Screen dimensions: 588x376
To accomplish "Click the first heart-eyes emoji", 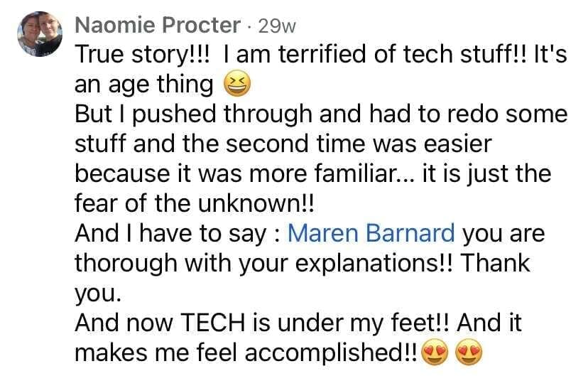I will 435,353.
